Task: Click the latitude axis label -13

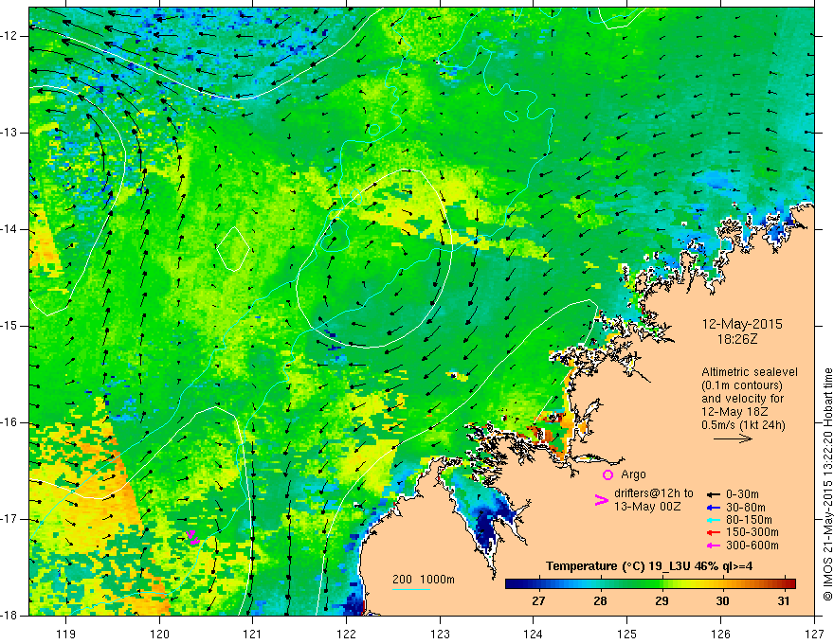Action: [9, 133]
